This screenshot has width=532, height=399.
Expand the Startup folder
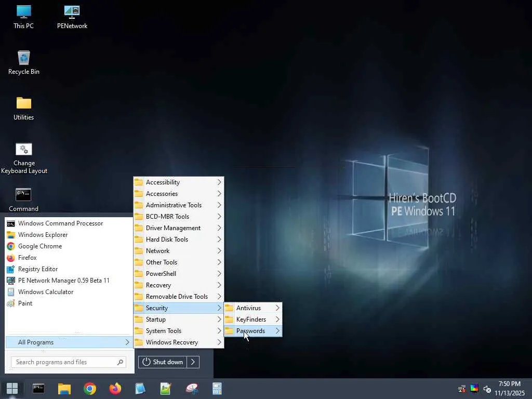[179, 320]
